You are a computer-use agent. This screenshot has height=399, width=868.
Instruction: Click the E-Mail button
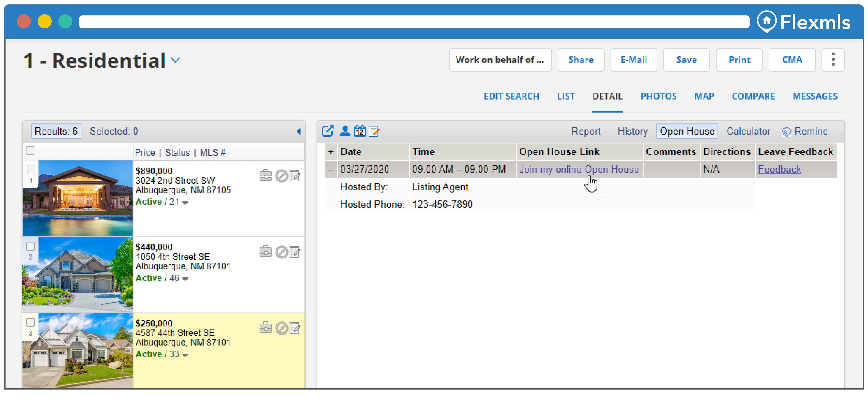[634, 60]
